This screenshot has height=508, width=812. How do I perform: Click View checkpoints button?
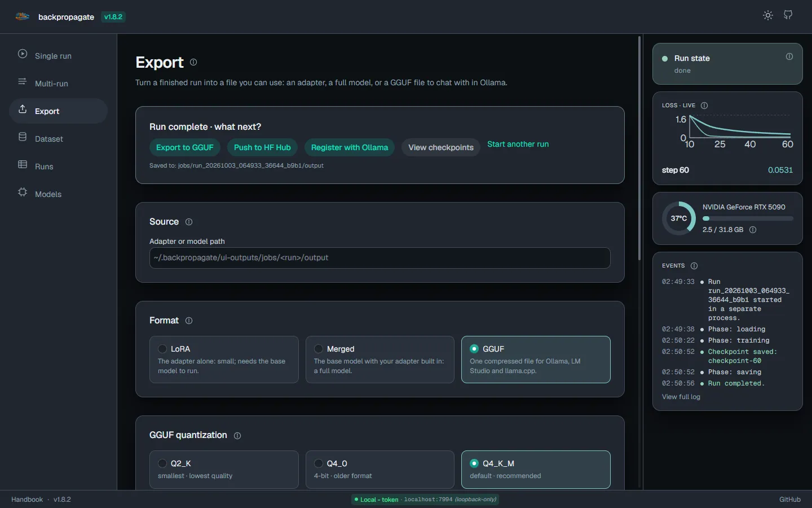tap(441, 147)
